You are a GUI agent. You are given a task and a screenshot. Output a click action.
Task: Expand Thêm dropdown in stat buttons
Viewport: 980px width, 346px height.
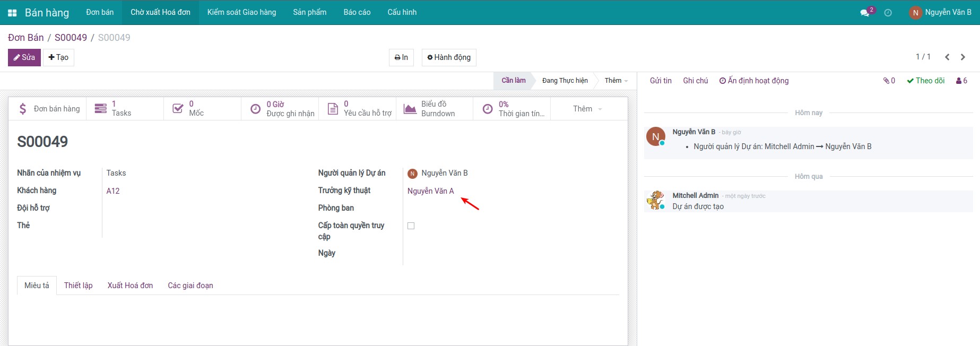tap(587, 109)
